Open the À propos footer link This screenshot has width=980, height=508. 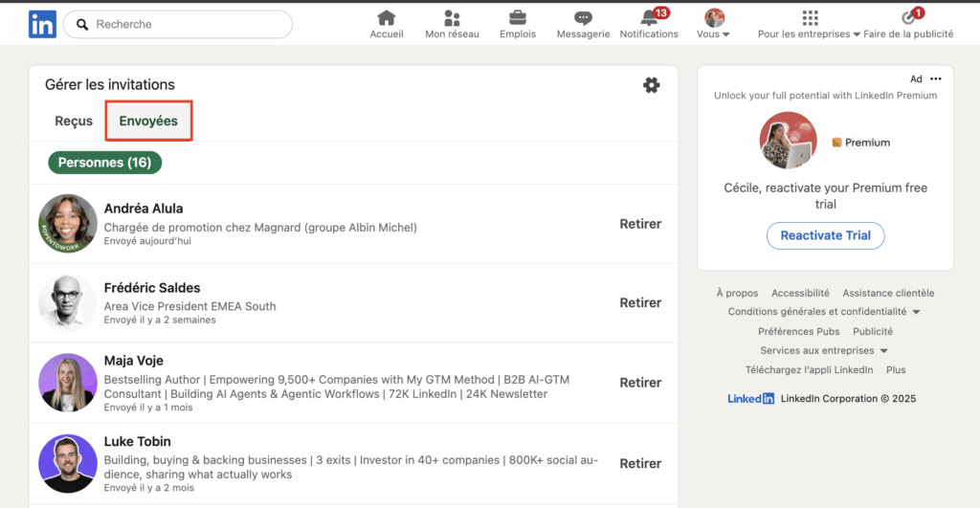pyautogui.click(x=737, y=293)
